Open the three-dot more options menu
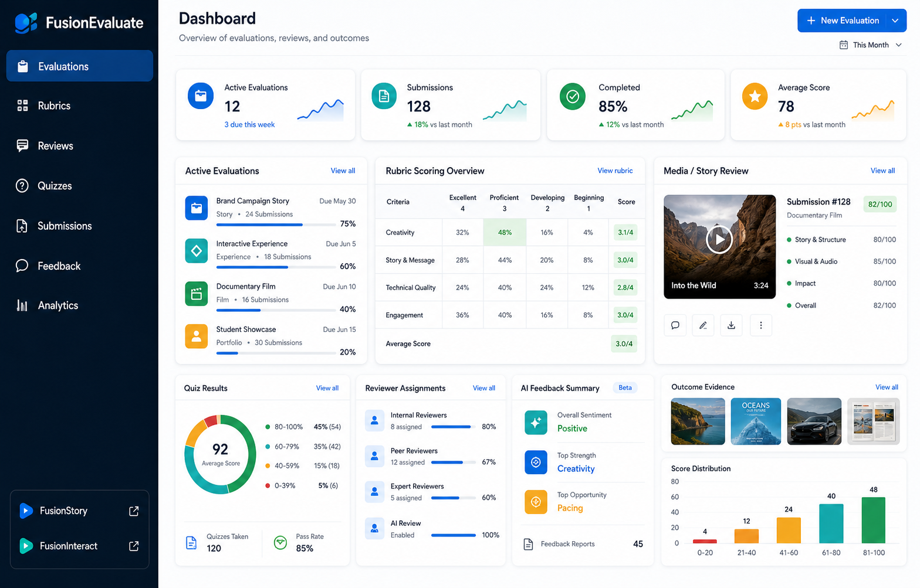The width and height of the screenshot is (920, 588). point(761,325)
